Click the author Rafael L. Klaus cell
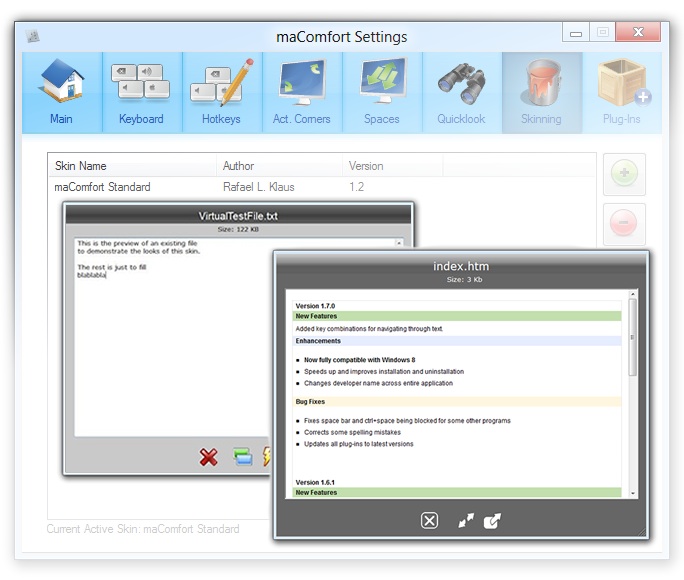This screenshot has width=684, height=580. [259, 187]
